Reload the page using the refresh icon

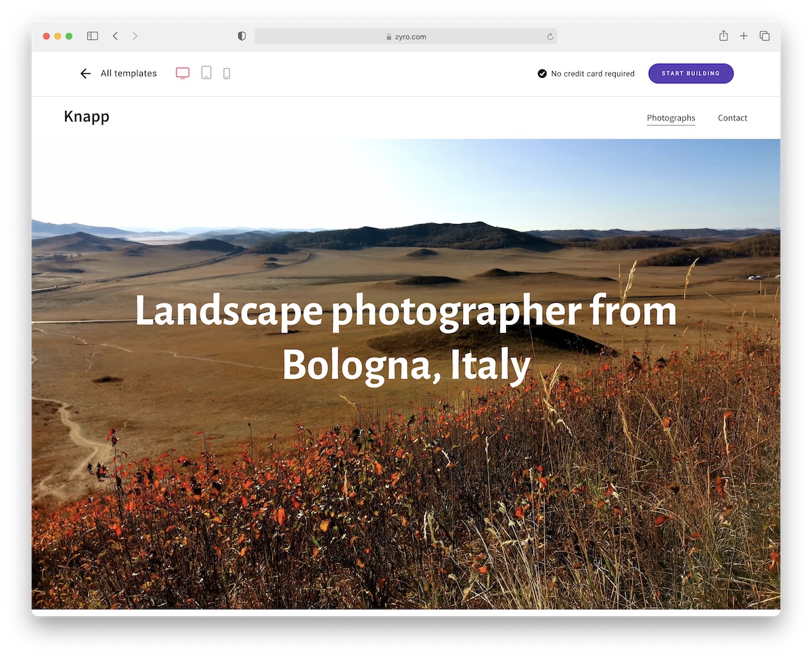pos(549,37)
